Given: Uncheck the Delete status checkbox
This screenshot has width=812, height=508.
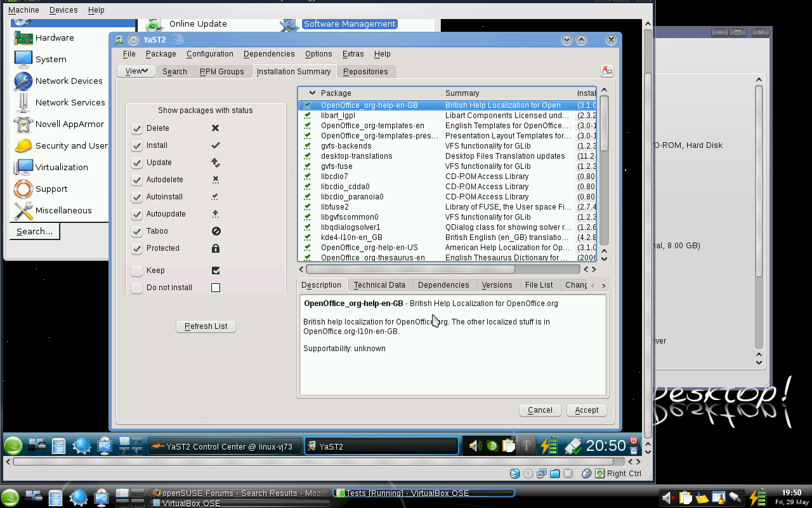Looking at the screenshot, I should pyautogui.click(x=137, y=128).
